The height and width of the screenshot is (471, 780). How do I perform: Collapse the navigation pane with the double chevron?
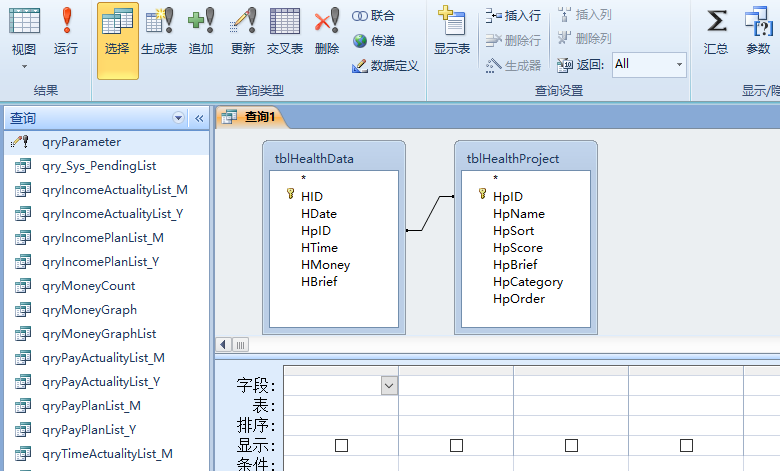coord(199,118)
